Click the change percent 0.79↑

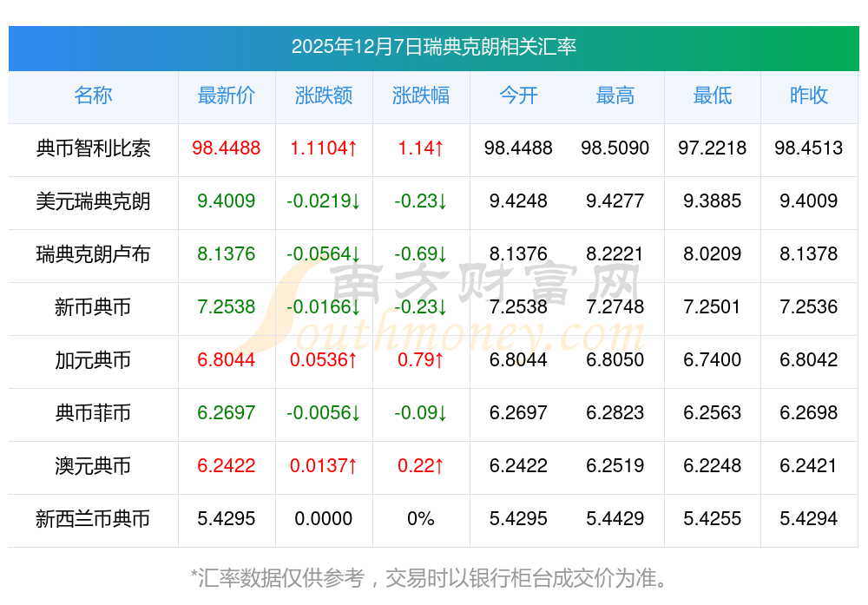[421, 360]
